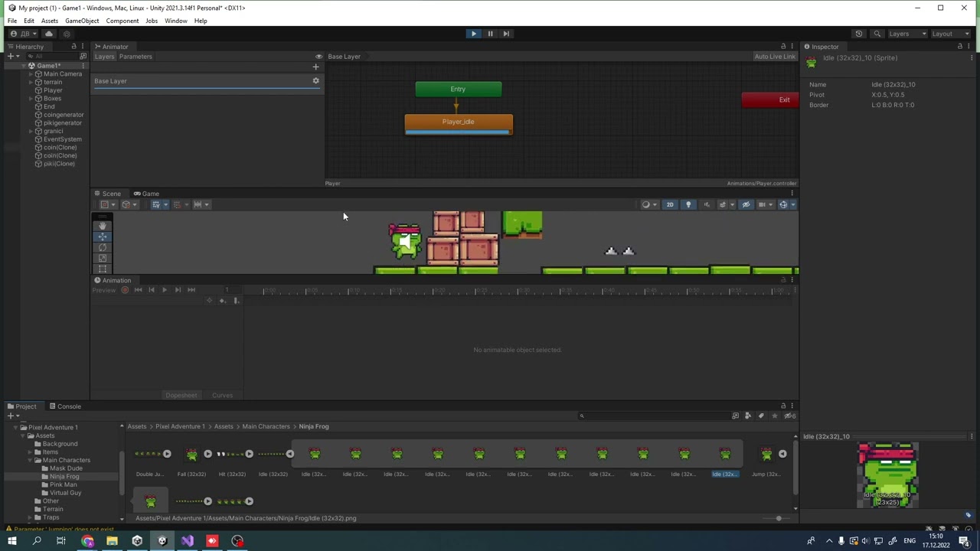Expand the Boxes object in Hierarchy
This screenshot has height=551, width=980.
point(31,99)
